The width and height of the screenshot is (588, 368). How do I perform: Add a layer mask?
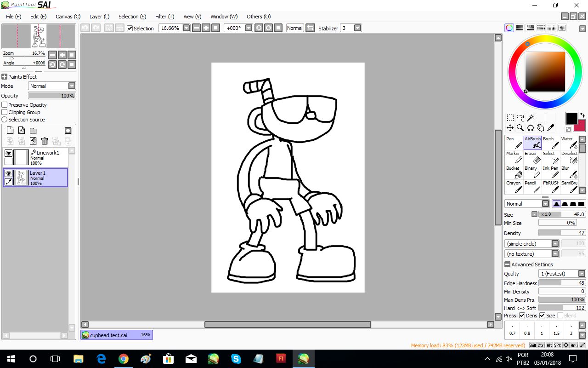point(68,131)
